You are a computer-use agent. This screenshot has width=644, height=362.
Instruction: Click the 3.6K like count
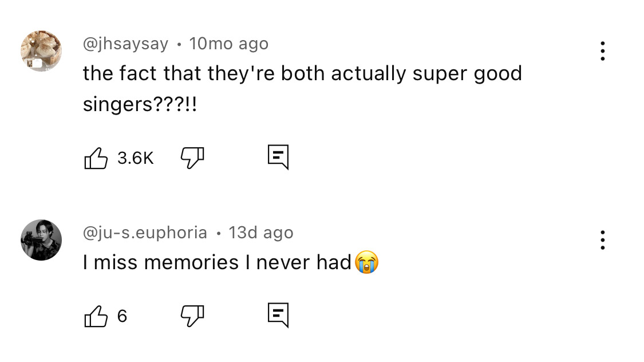tap(136, 158)
